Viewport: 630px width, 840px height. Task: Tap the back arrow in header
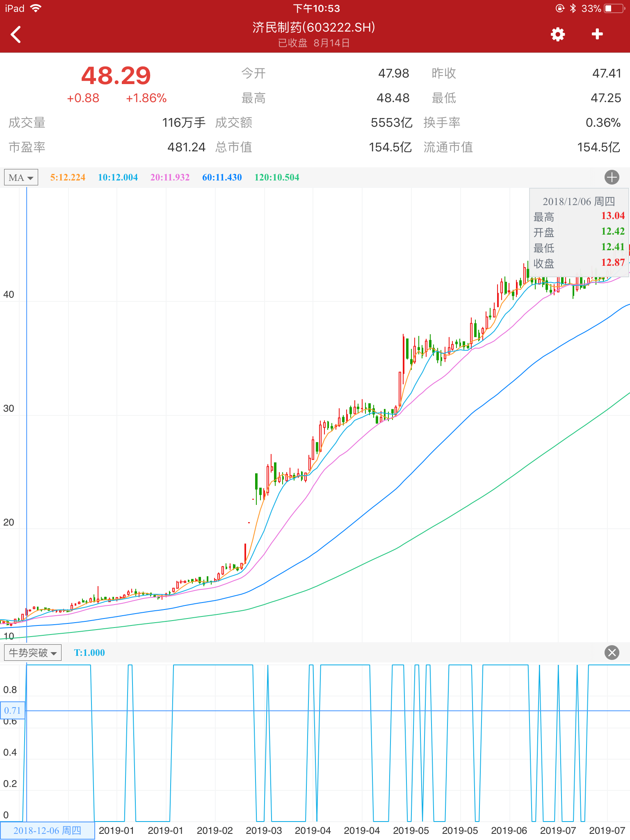click(16, 34)
